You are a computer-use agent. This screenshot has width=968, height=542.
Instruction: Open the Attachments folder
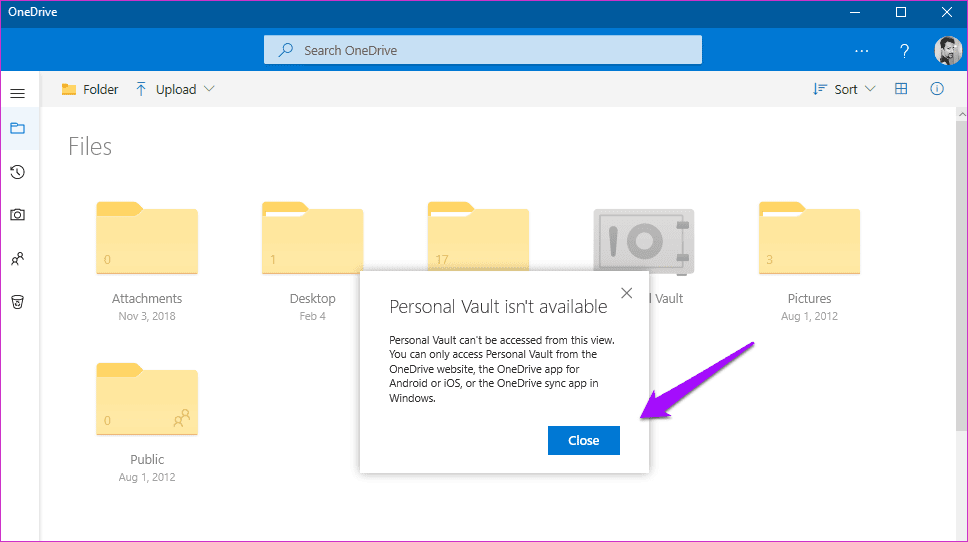click(x=147, y=238)
